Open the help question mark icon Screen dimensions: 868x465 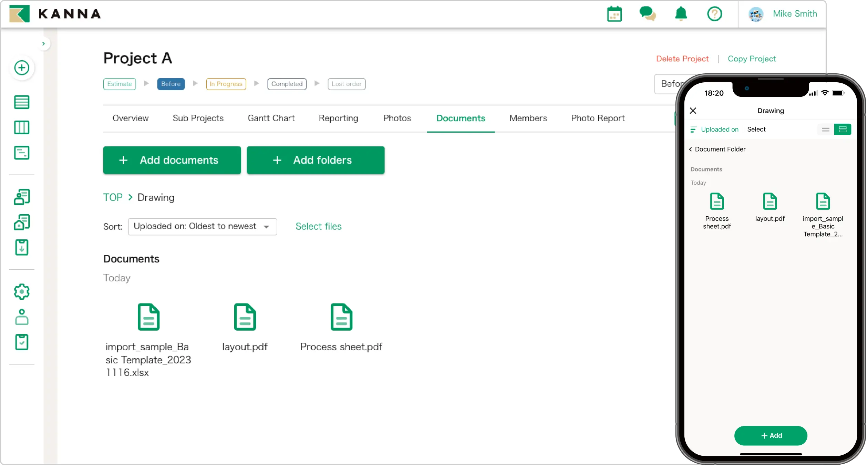coord(714,14)
